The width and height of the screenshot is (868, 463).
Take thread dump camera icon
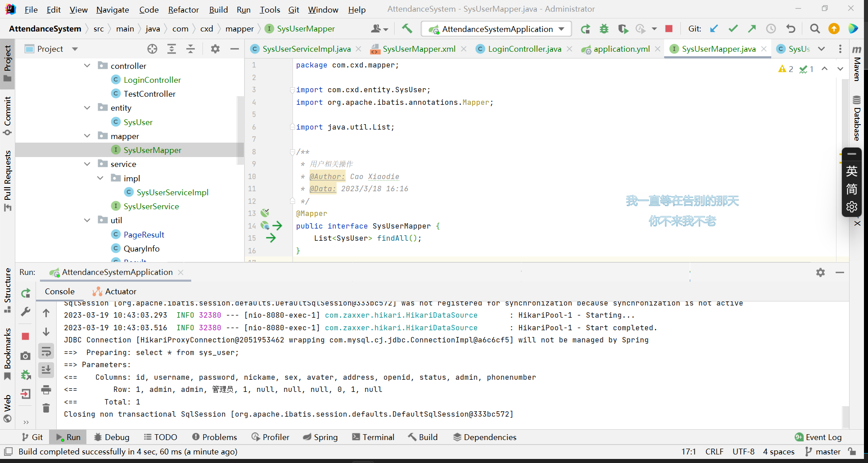(26, 356)
